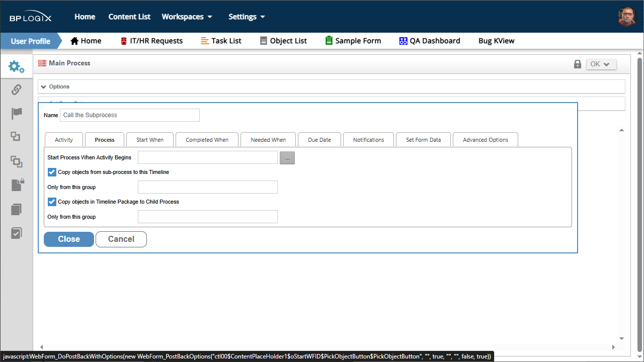
Task: Click the horizontal scroll right arrow
Action: click(x=613, y=347)
